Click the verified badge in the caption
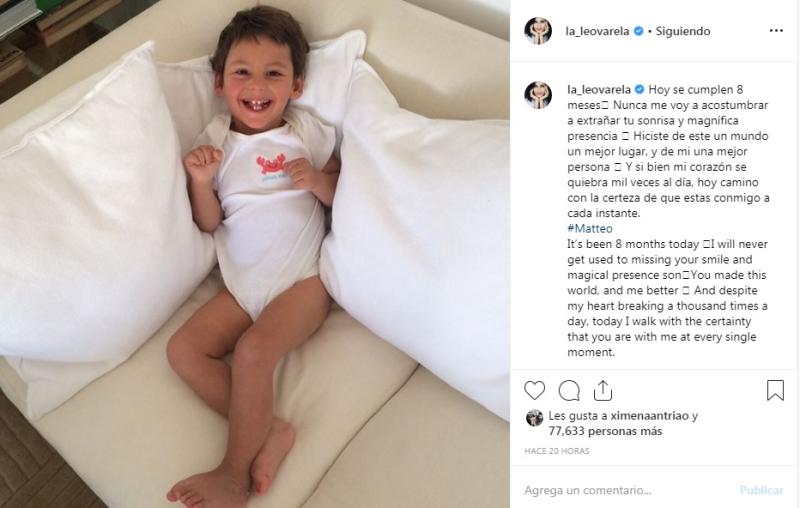 point(639,90)
